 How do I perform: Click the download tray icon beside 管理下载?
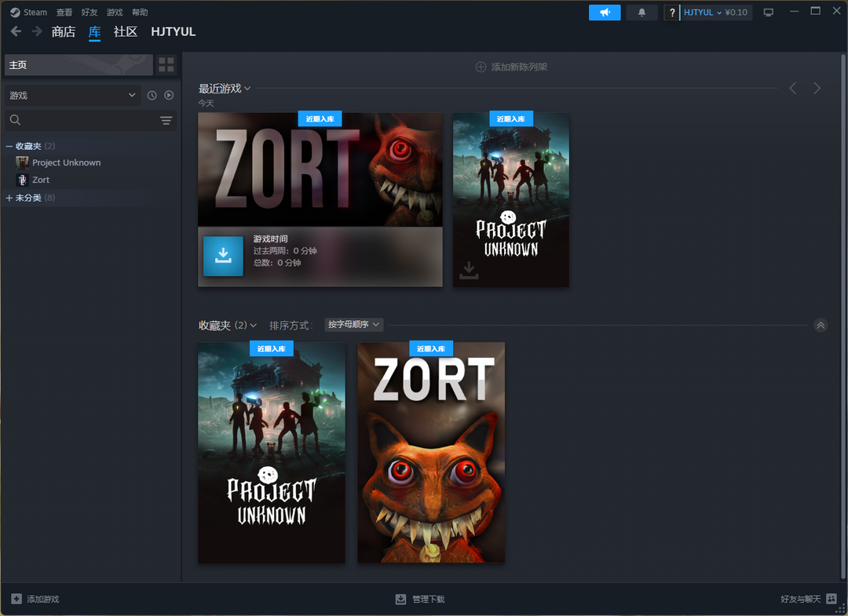(400, 600)
